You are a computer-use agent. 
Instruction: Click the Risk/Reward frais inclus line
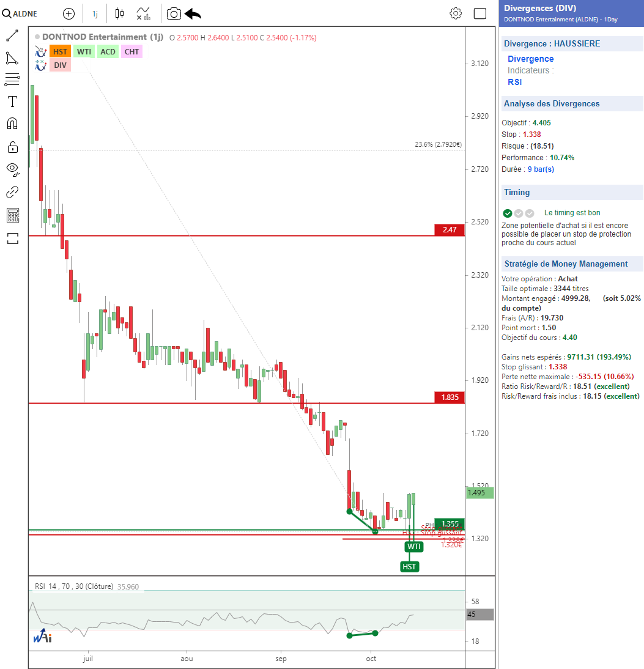[x=571, y=396]
